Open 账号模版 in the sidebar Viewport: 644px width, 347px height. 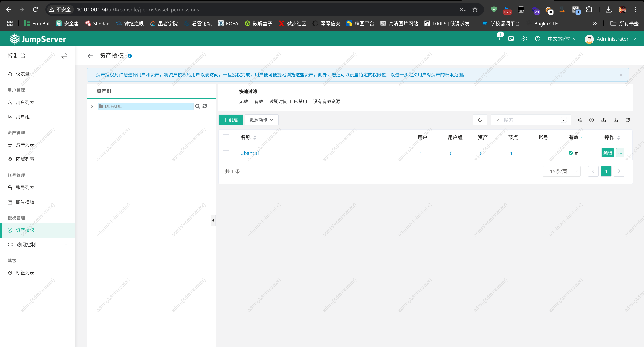tap(25, 202)
